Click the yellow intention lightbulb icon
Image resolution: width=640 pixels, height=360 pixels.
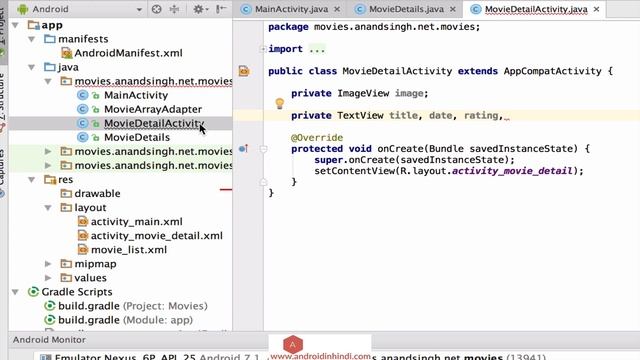(280, 104)
